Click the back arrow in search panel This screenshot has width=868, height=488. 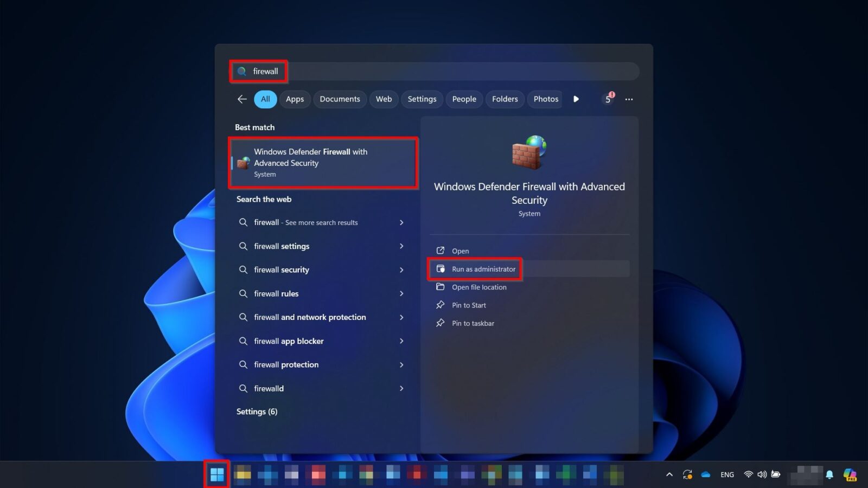pyautogui.click(x=242, y=99)
